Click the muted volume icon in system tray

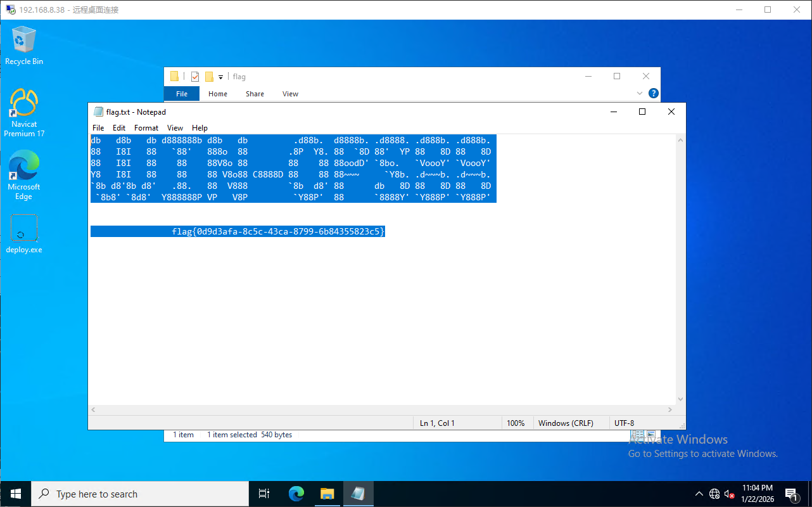[730, 494]
